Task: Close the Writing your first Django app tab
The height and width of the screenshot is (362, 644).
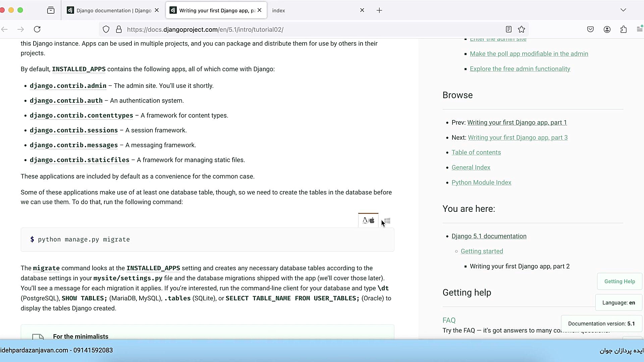Action: click(x=260, y=10)
